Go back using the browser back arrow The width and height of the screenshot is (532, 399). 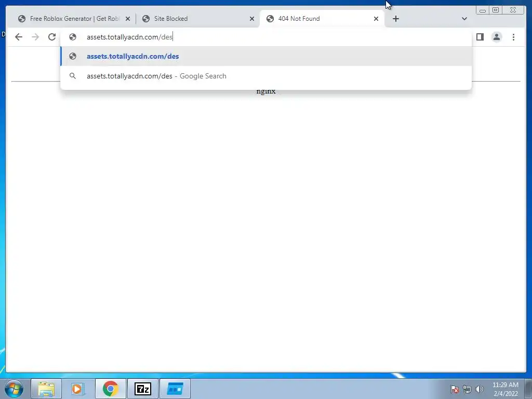(19, 37)
